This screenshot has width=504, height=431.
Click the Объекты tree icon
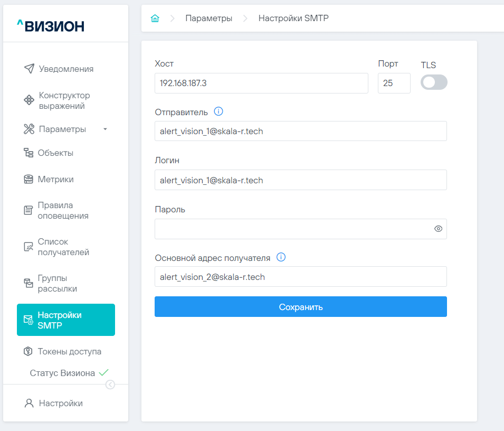pos(28,153)
